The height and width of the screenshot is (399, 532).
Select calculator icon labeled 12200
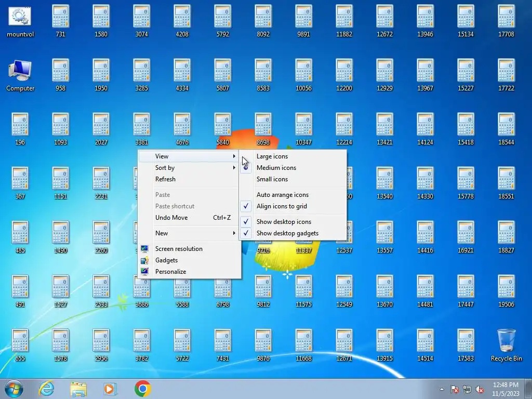(344, 75)
